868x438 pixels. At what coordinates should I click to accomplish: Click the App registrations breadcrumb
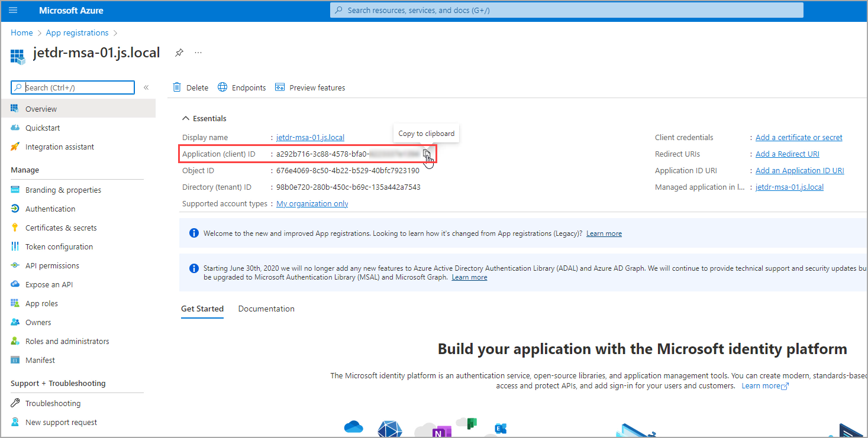[77, 33]
